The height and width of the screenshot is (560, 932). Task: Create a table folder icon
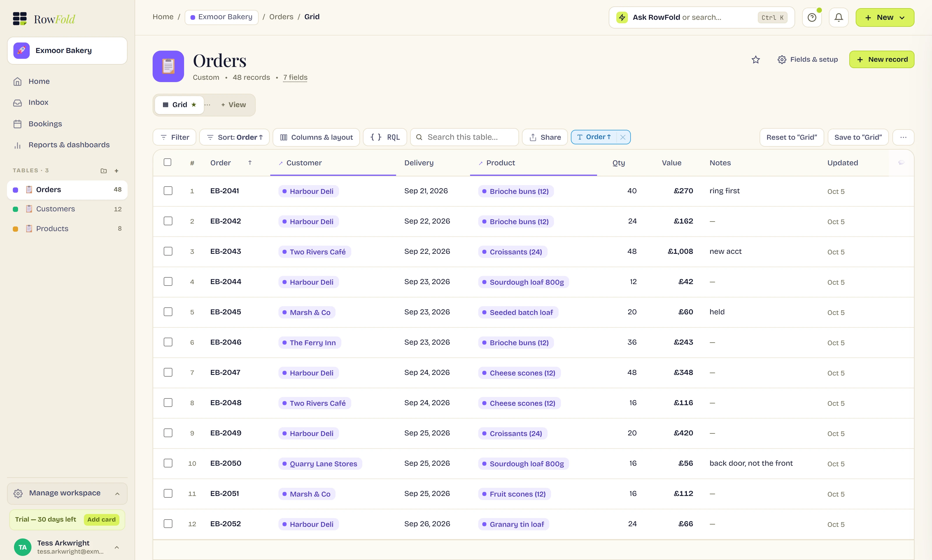103,171
